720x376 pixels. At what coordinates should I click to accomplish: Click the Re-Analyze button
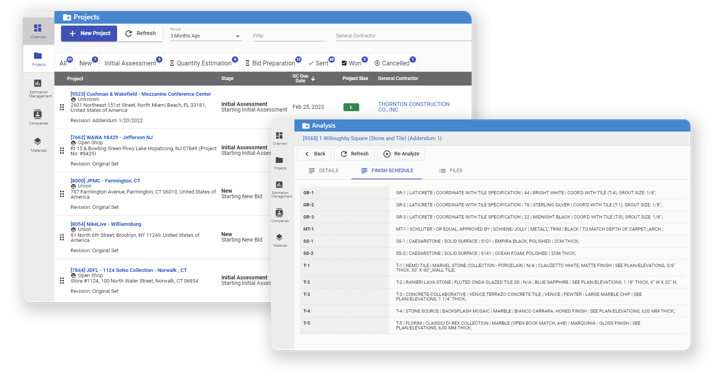(401, 154)
